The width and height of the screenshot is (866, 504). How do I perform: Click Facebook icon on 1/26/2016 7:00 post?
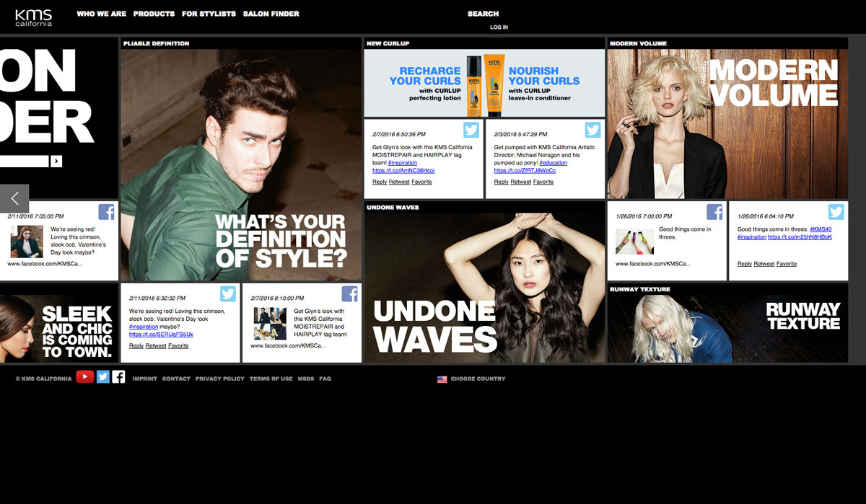pyautogui.click(x=714, y=212)
